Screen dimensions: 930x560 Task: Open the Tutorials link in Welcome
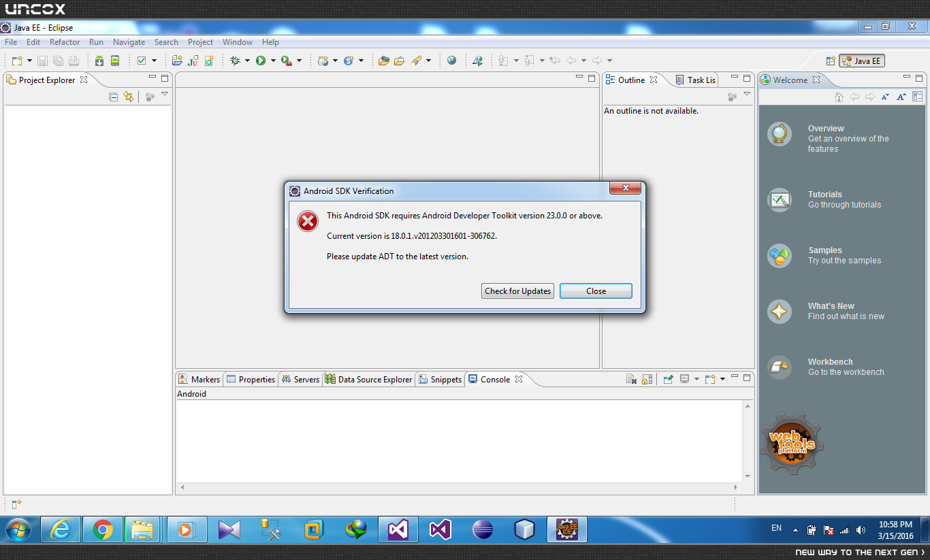pyautogui.click(x=824, y=195)
